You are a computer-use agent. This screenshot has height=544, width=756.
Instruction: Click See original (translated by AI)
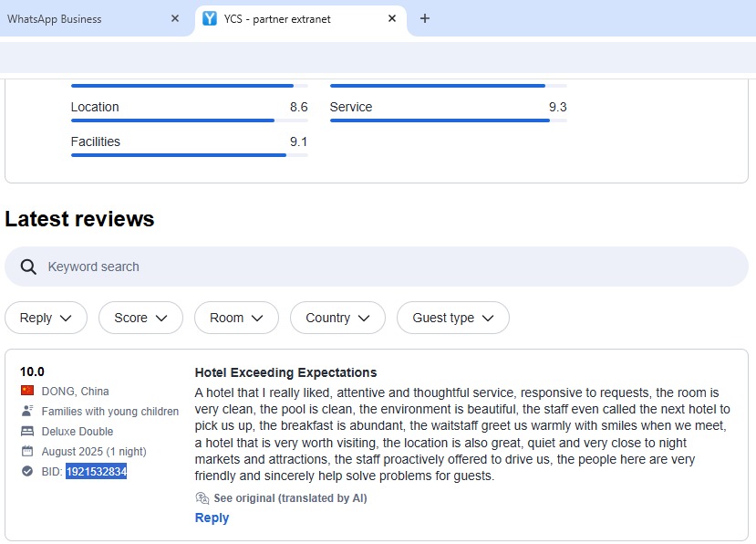289,498
